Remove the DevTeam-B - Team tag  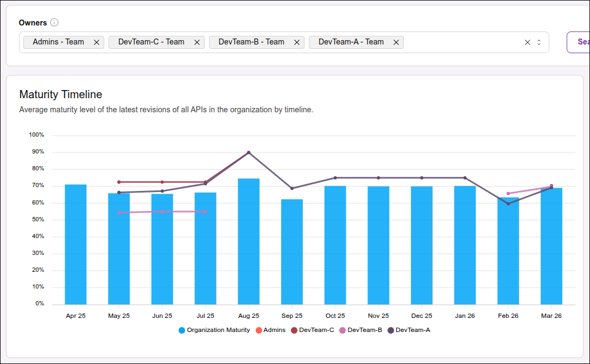coord(297,42)
